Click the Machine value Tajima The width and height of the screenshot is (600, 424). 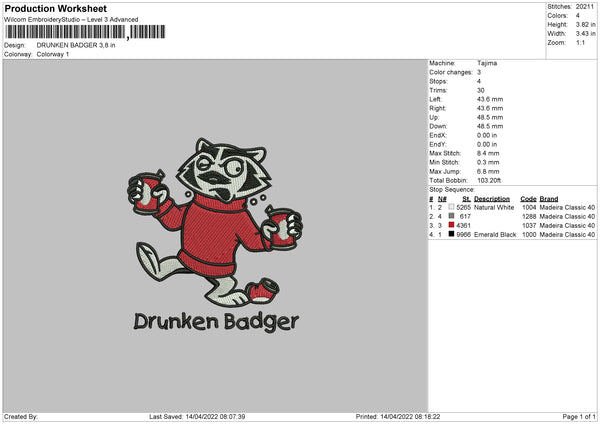pos(487,63)
